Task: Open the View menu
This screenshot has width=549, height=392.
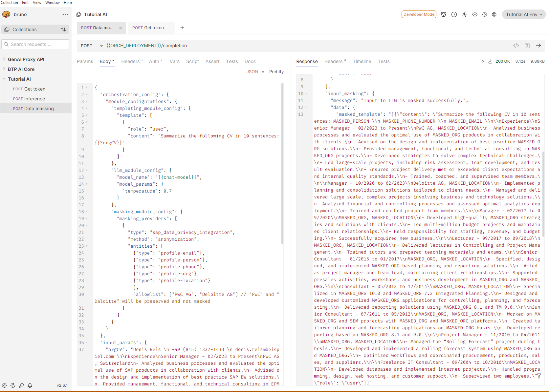Action: [37, 3]
